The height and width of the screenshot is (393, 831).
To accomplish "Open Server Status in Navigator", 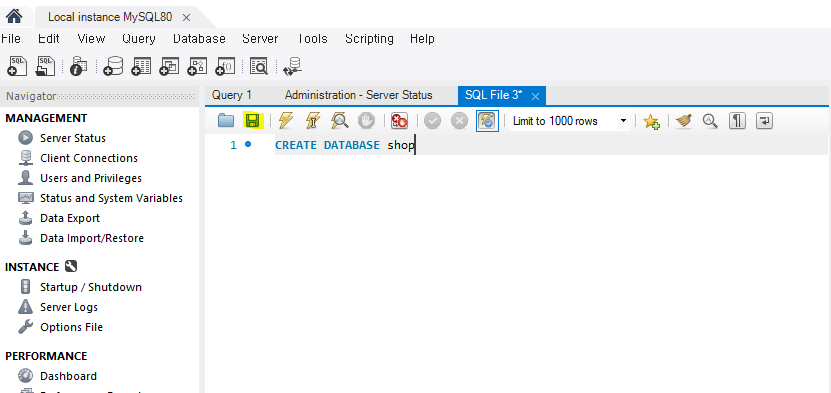I will coord(73,138).
